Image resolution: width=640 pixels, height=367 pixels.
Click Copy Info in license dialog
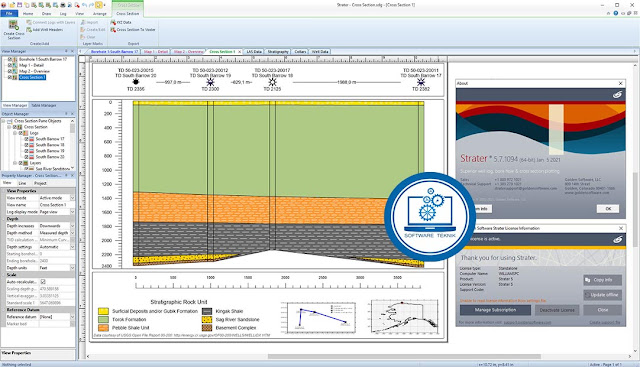click(x=602, y=280)
